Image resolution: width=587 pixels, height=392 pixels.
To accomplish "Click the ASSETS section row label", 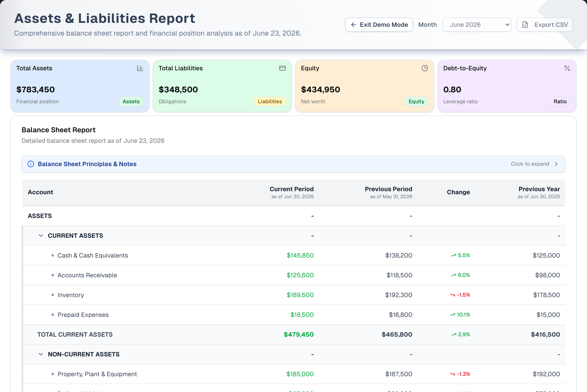I will tap(40, 216).
